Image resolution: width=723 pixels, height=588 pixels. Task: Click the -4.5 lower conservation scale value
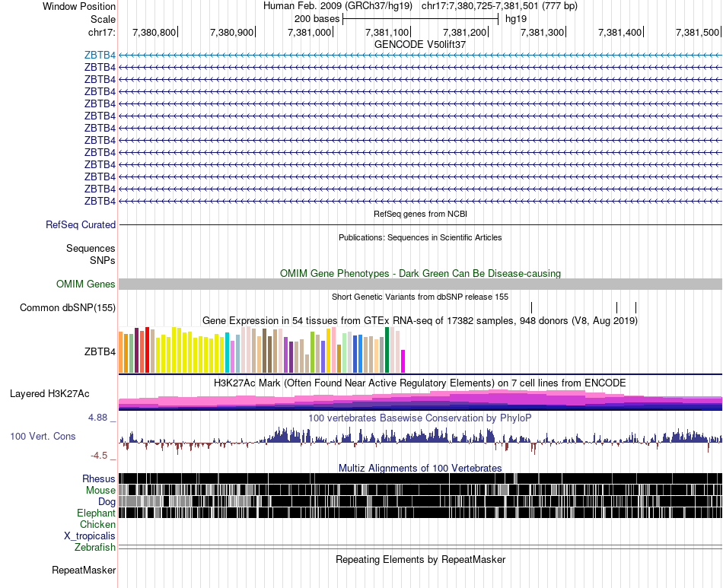pos(99,456)
